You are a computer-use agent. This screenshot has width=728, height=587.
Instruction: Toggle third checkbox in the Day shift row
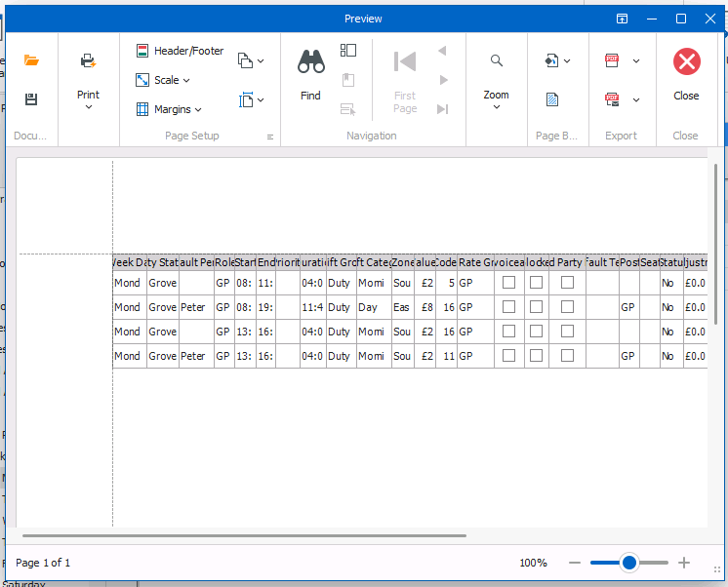coord(567,307)
